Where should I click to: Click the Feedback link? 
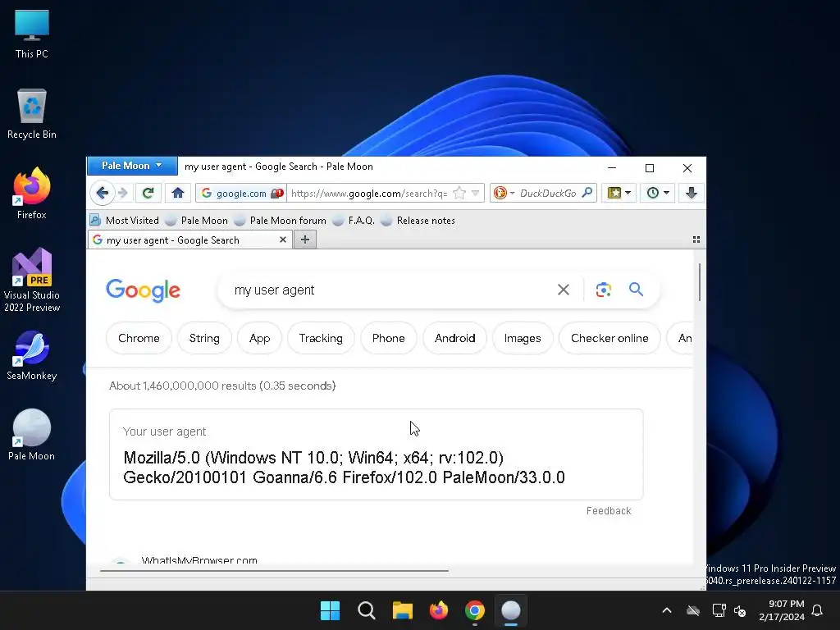tap(609, 510)
